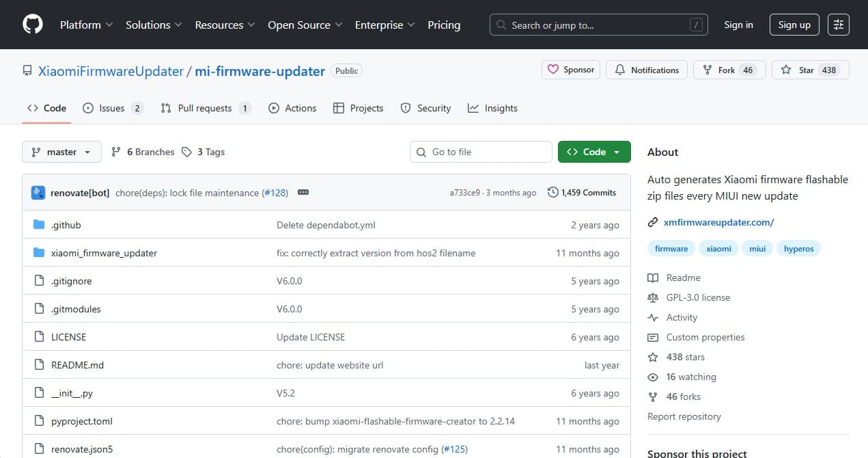
Task: Click the Notifications bell button
Action: pos(647,70)
